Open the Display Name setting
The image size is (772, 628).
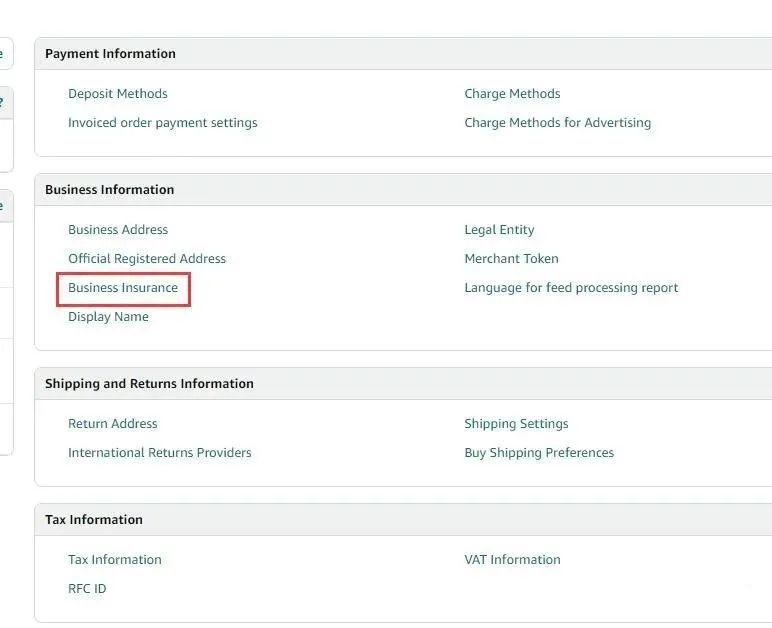coord(108,316)
